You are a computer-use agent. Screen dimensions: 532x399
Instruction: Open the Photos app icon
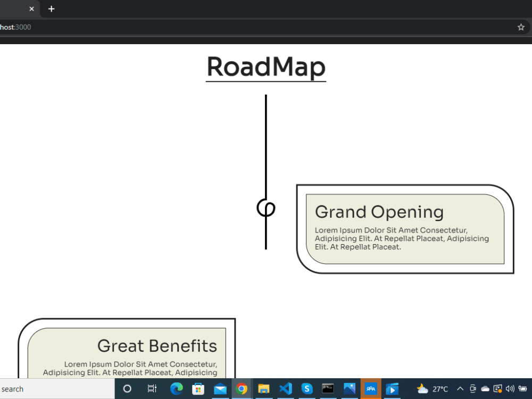pos(350,389)
